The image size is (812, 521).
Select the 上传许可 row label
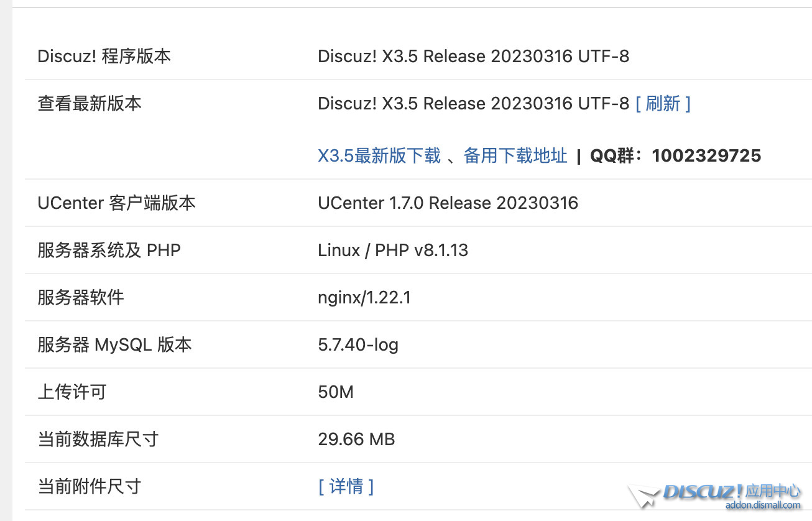72,392
